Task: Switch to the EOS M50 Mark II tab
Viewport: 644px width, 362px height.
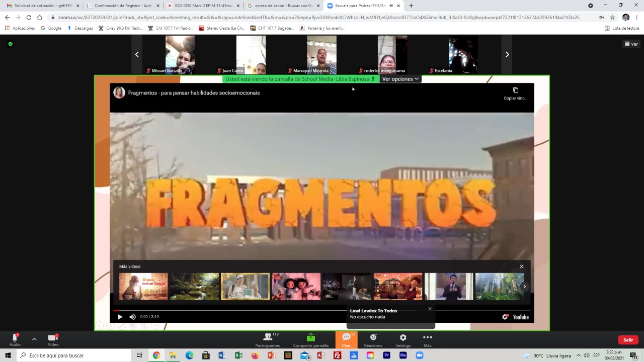Action: [203, 6]
